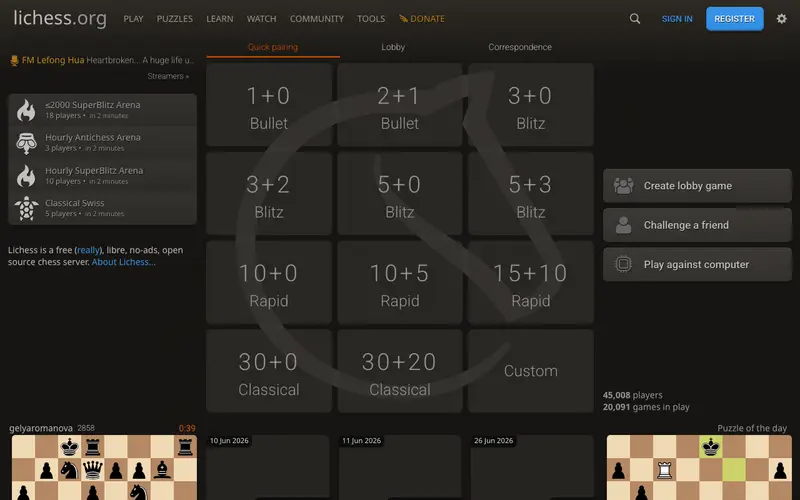Screen dimensions: 800x500
Task: Open the search magnifier icon
Action: [x=635, y=19]
